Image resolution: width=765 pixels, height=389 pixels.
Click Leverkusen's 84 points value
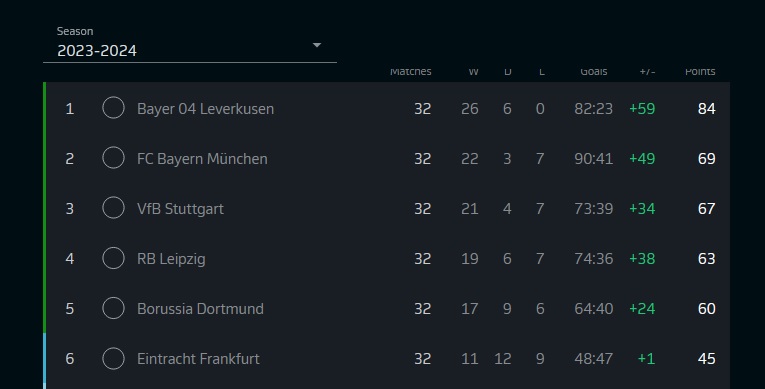[706, 108]
